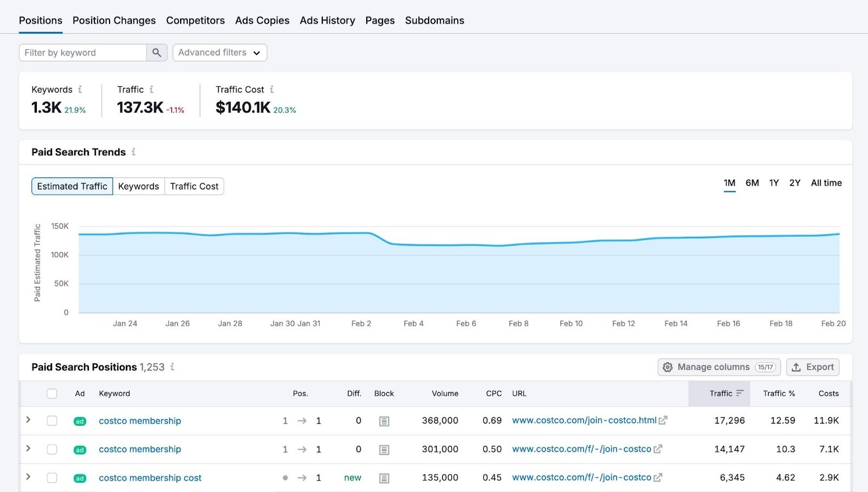
Task: Click the Filter by keyword input field
Action: coord(81,53)
